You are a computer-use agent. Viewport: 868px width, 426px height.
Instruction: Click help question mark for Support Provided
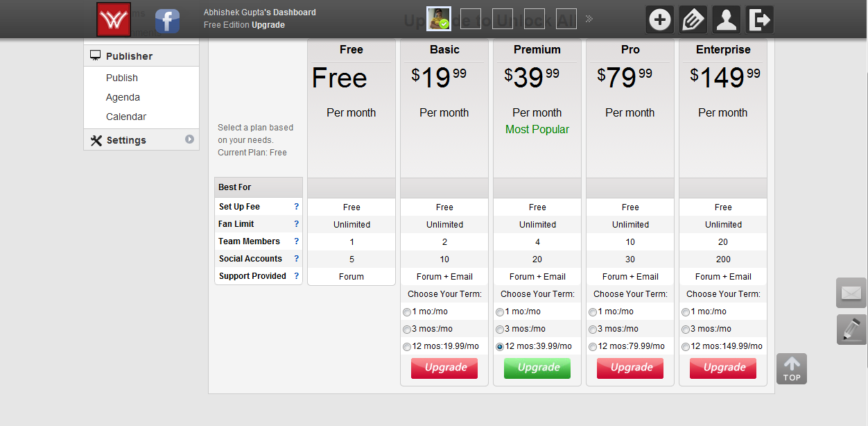(297, 276)
